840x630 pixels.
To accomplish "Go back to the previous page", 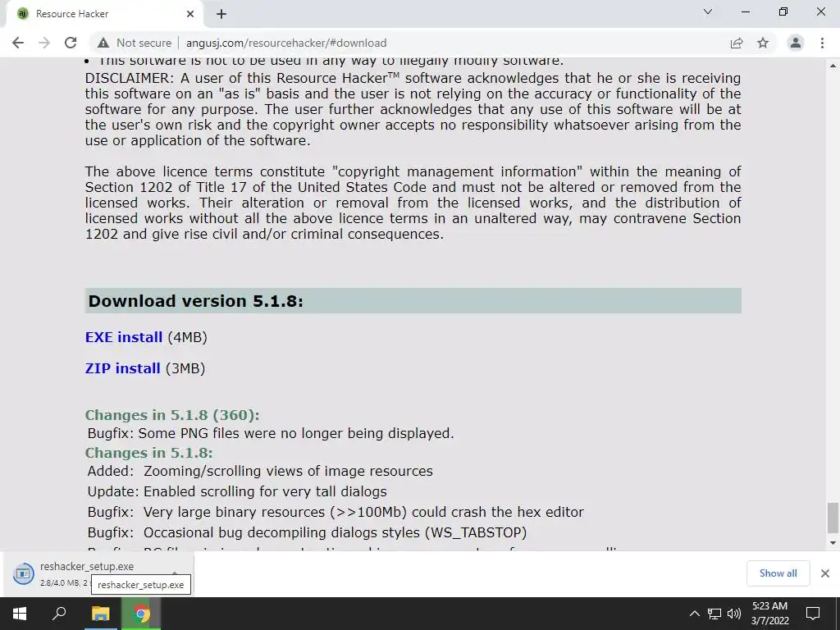I will pos(18,43).
